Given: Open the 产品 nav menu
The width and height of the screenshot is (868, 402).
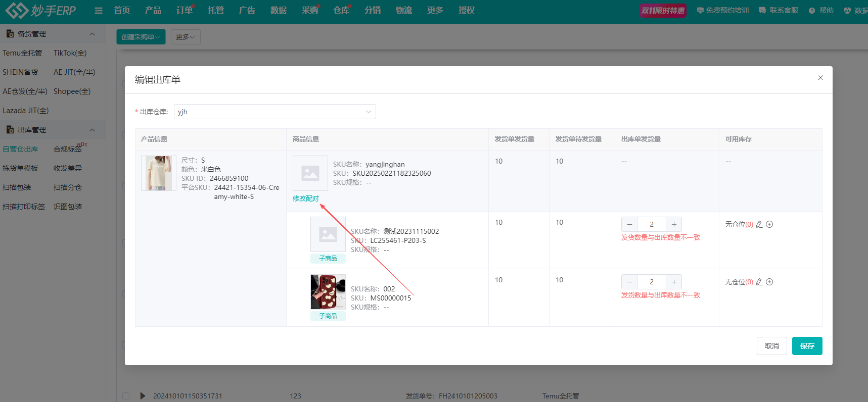Looking at the screenshot, I should point(153,10).
